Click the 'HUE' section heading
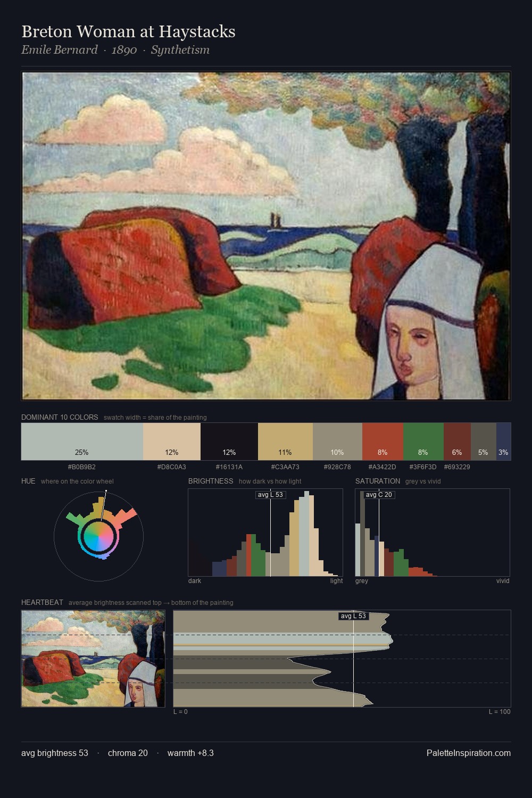 28,481
